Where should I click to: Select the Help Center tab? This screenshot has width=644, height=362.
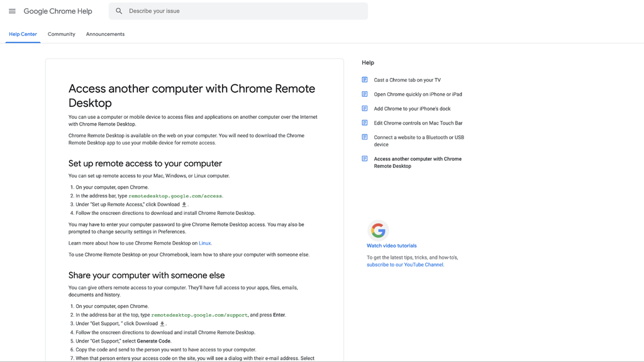pyautogui.click(x=23, y=34)
